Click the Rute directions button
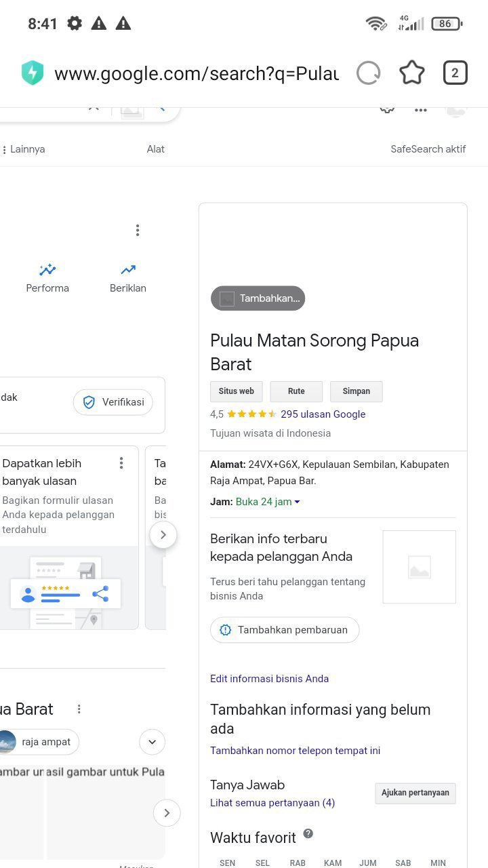Viewport: 488px width, 868px height. tap(296, 391)
